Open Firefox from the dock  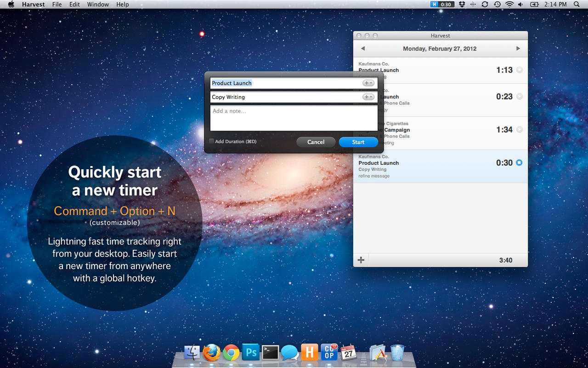211,353
